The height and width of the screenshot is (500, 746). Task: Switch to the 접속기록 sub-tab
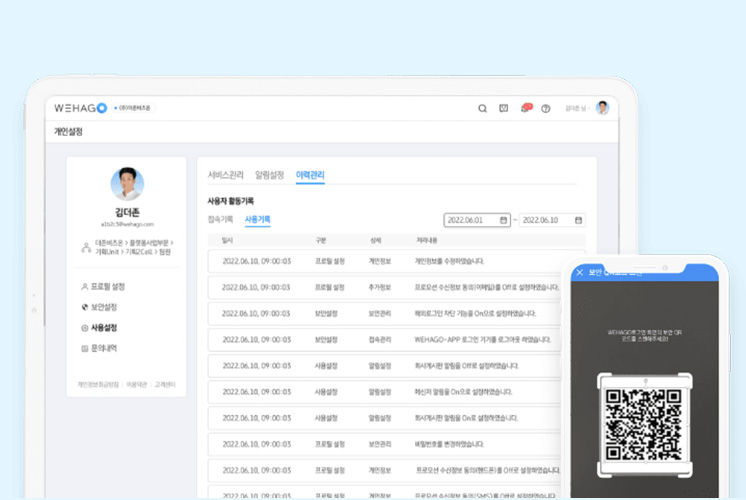(x=220, y=219)
